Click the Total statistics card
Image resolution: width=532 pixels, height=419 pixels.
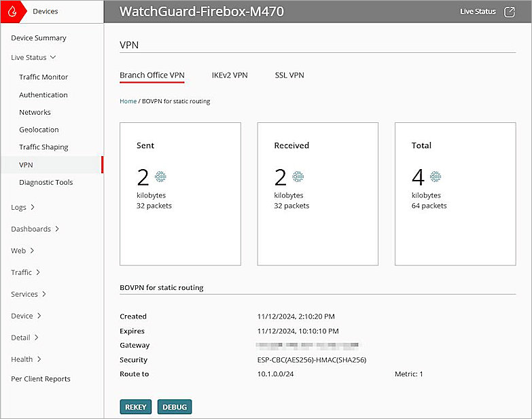click(x=455, y=194)
